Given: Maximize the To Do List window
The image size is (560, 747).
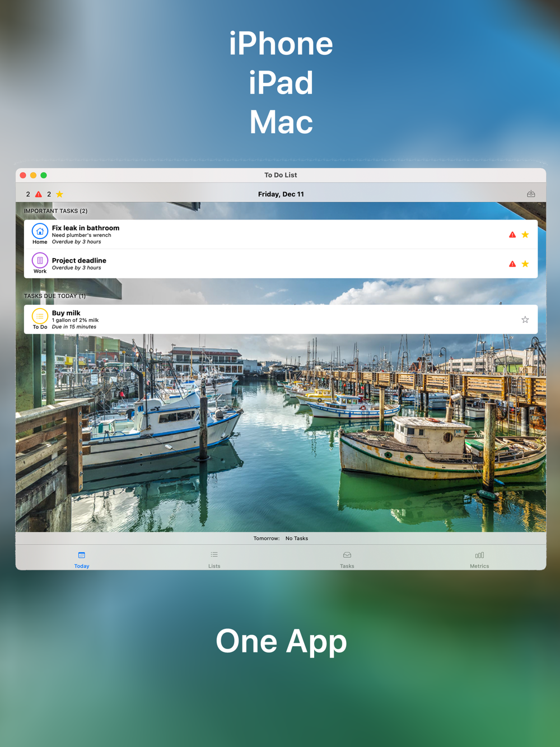Looking at the screenshot, I should (44, 175).
